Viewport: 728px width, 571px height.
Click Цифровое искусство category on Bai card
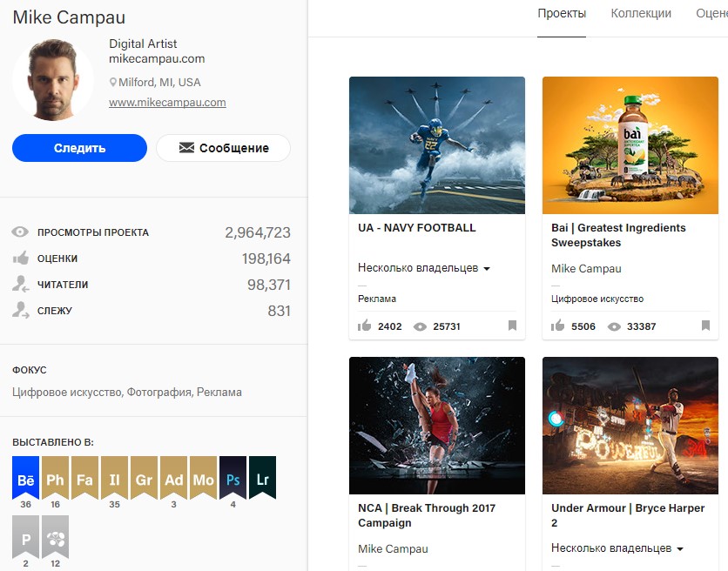pos(597,299)
